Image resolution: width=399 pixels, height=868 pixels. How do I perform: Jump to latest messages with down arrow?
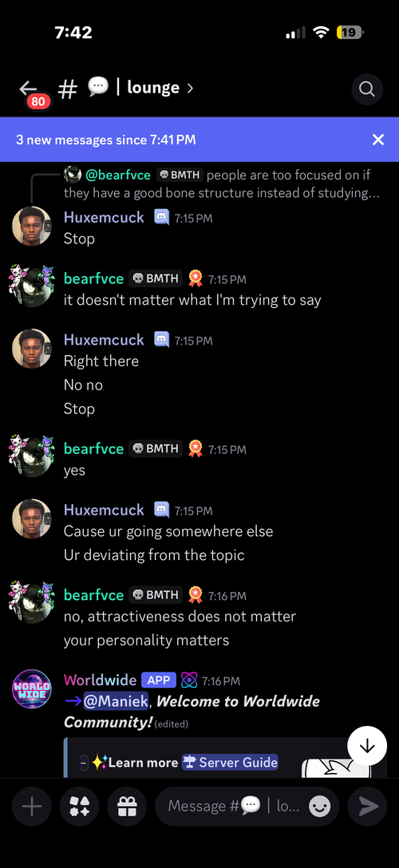[367, 746]
